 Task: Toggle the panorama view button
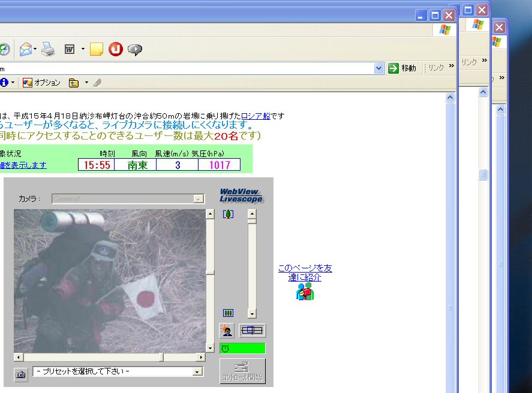(252, 330)
